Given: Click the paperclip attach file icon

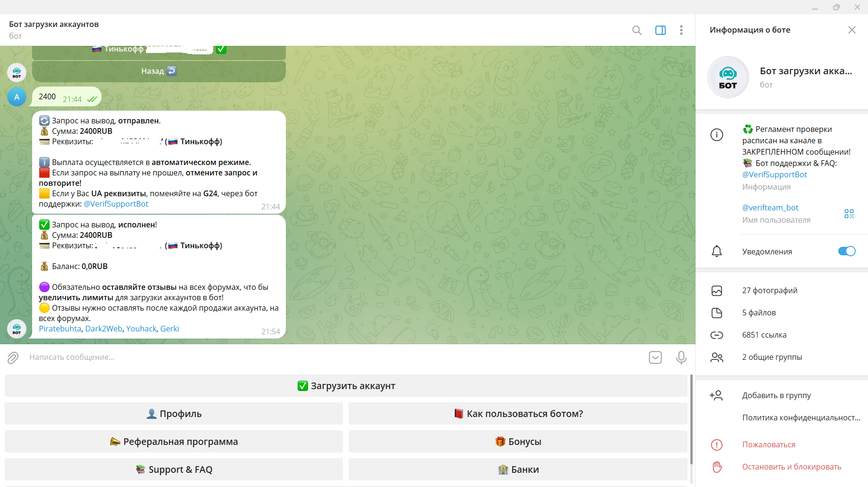Looking at the screenshot, I should (13, 357).
